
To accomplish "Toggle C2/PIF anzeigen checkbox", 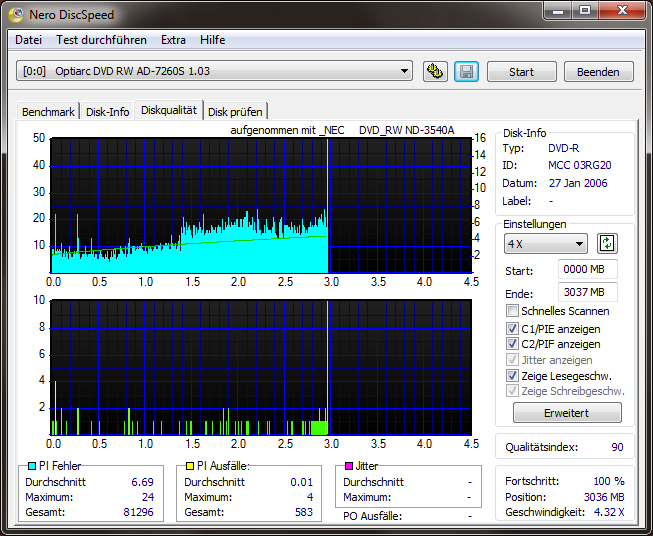I will (x=512, y=344).
